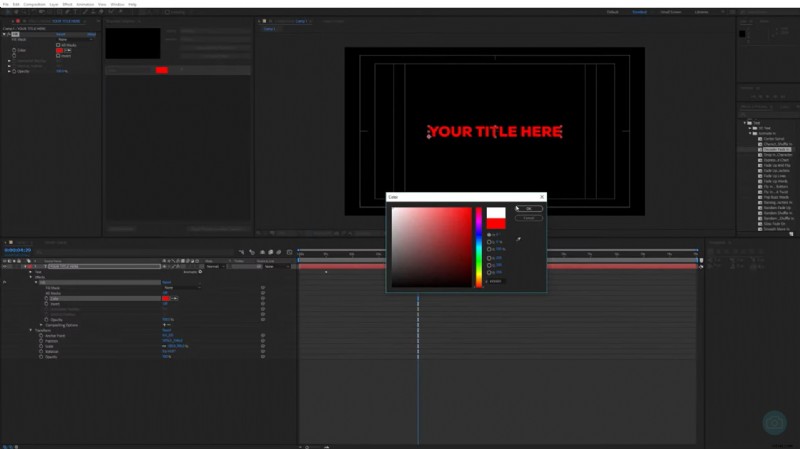Select the Selection tool in the toolbar
This screenshot has width=800, height=449.
[8, 12]
